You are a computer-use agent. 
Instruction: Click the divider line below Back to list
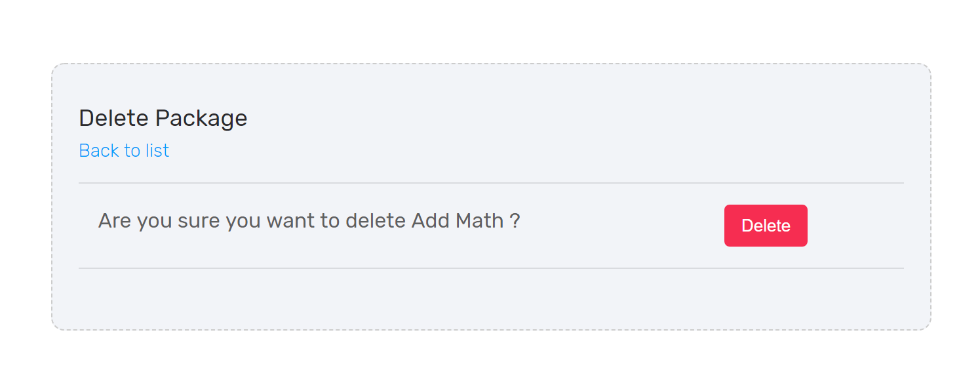tap(491, 183)
